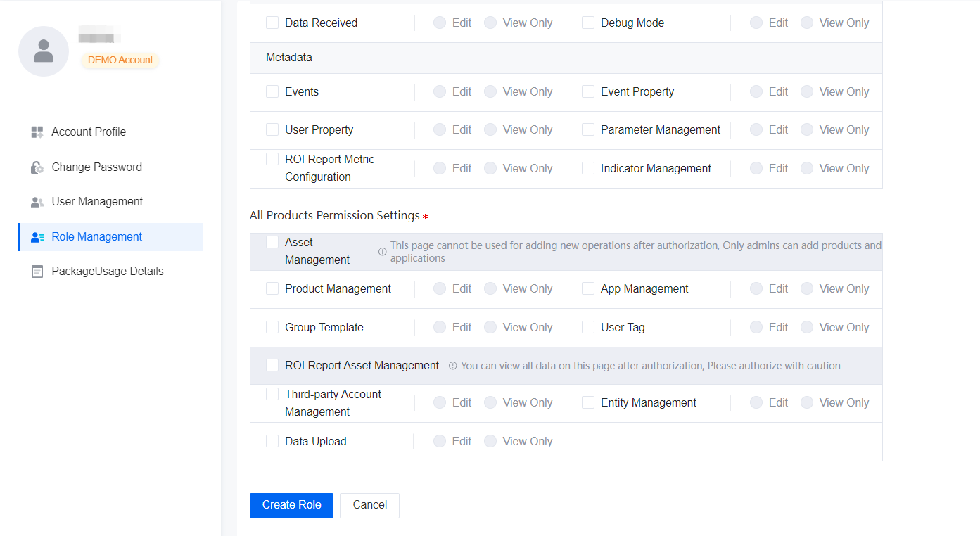Select the Role Management icon in sidebar
Viewport: 980px width, 536px height.
click(37, 236)
